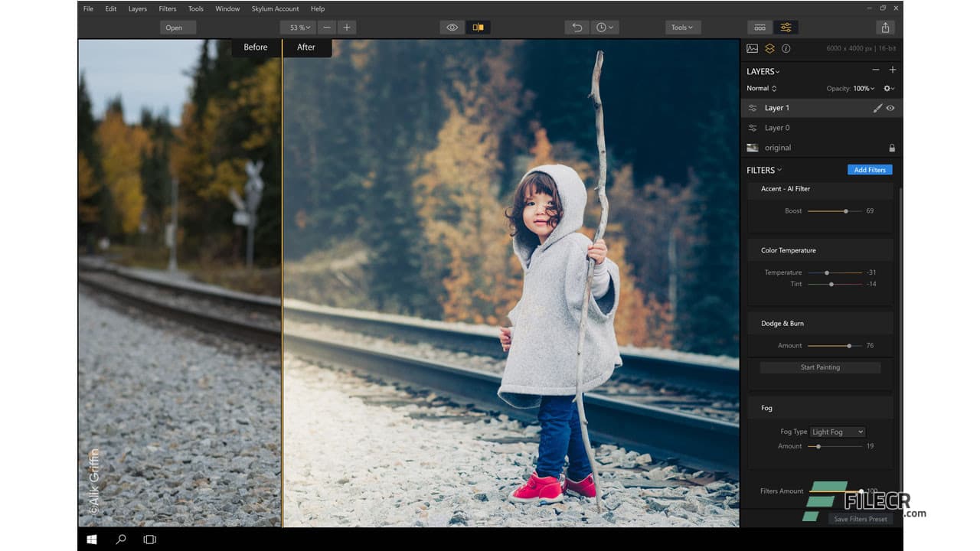Viewport: 980px width, 551px height.
Task: Select the brush icon on Layer 1
Action: pyautogui.click(x=877, y=108)
